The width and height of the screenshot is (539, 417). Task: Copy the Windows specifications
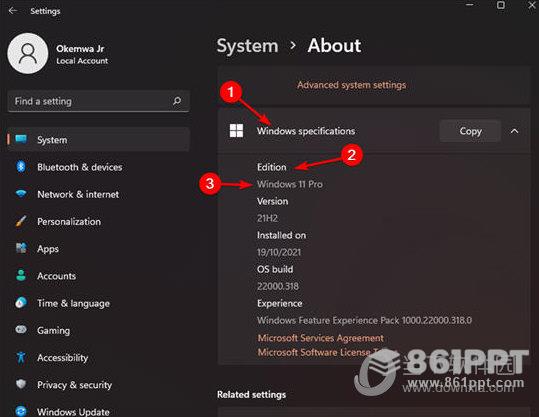[x=470, y=131]
